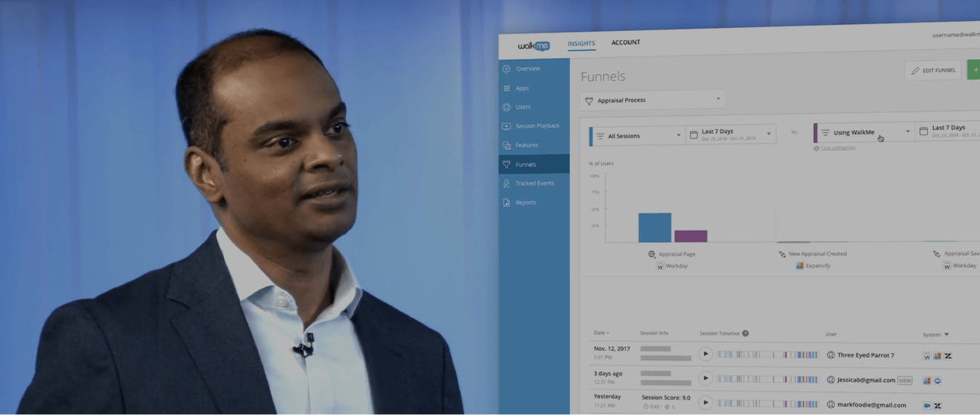Click the cursor icon beside New Appraisal Created
Screen dimensions: 980x415
point(782,254)
